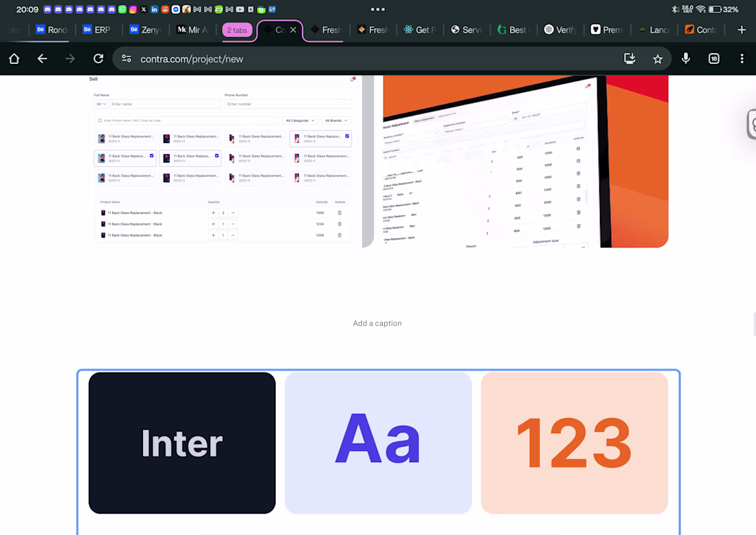756x535 pixels.
Task: Open the tab switcher showing 18
Action: point(714,59)
